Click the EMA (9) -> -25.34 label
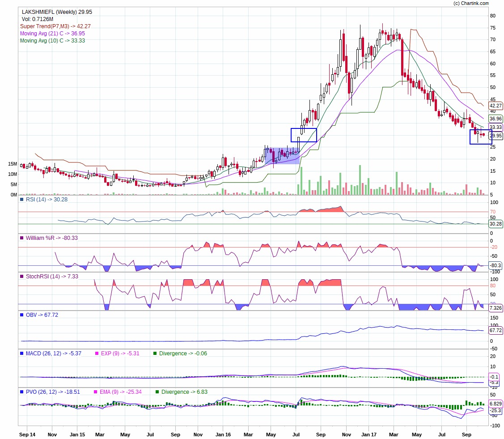Viewport: 504px width, 439px height. [x=121, y=392]
